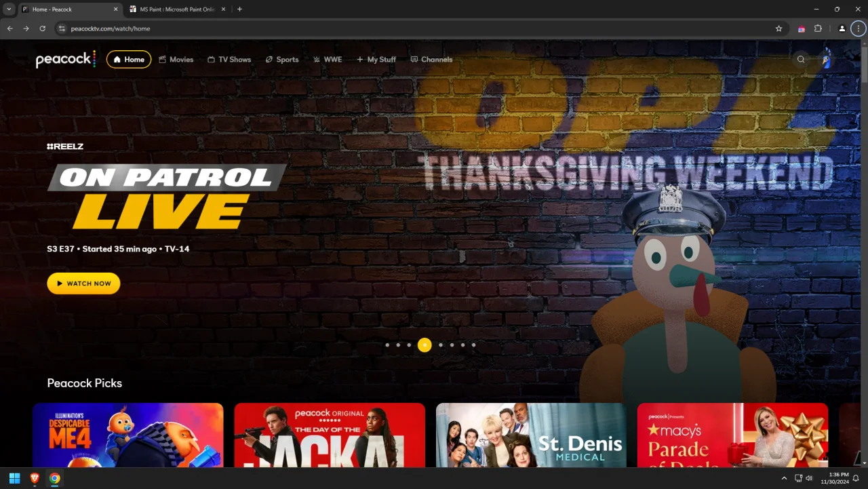Image resolution: width=868 pixels, height=489 pixels.
Task: Expand the tab search dropdown
Action: 9,9
